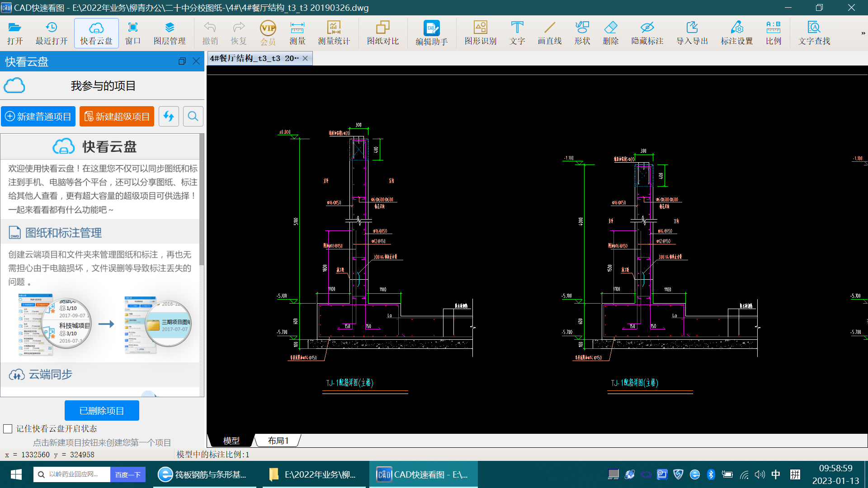868x488 pixels.
Task: Click the 云端同步 section heading
Action: pos(50,375)
